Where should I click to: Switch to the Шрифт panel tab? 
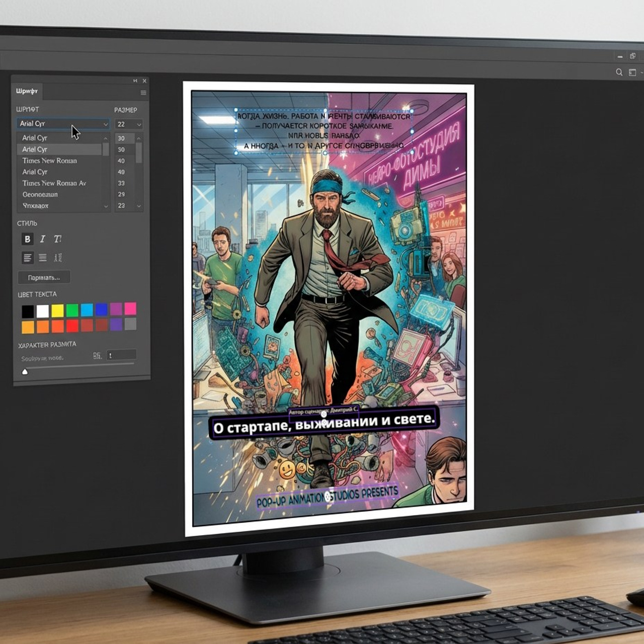point(27,91)
